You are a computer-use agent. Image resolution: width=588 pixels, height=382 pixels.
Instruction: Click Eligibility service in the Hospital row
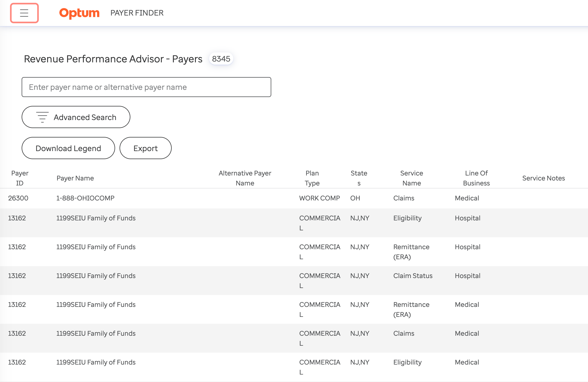point(407,218)
